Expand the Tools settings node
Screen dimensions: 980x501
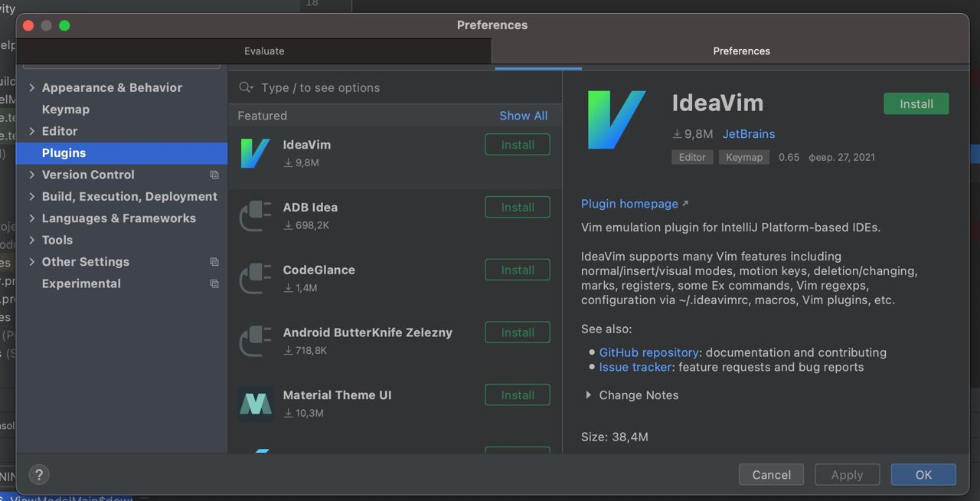point(31,240)
